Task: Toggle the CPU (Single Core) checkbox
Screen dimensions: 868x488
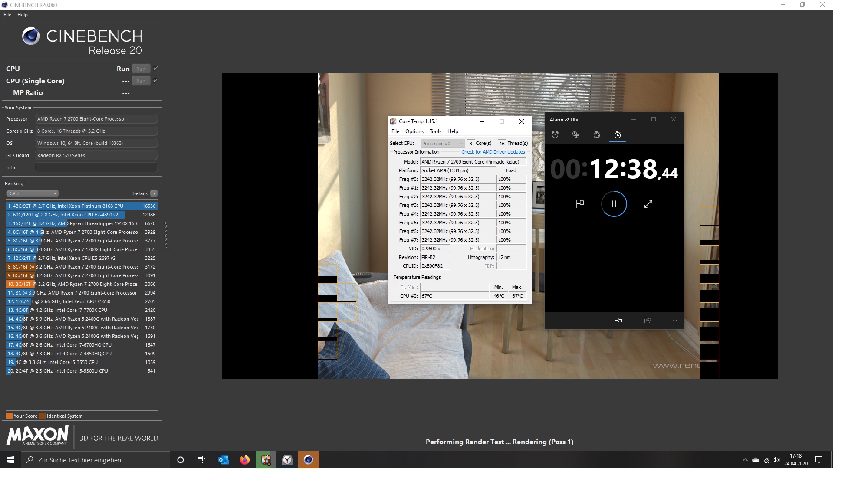Action: pyautogui.click(x=155, y=81)
